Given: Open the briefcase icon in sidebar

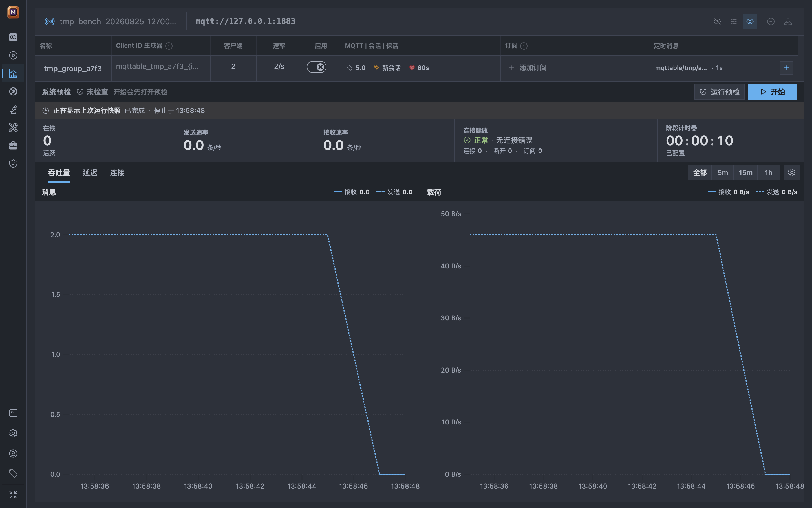Looking at the screenshot, I should [13, 145].
